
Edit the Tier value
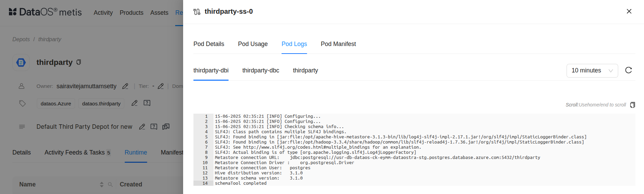pos(161,86)
